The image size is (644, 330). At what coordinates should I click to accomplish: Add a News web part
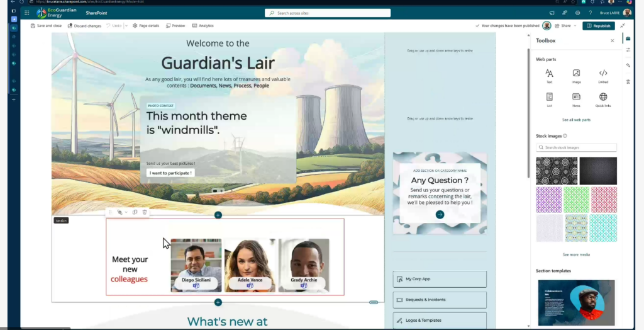[x=576, y=100]
